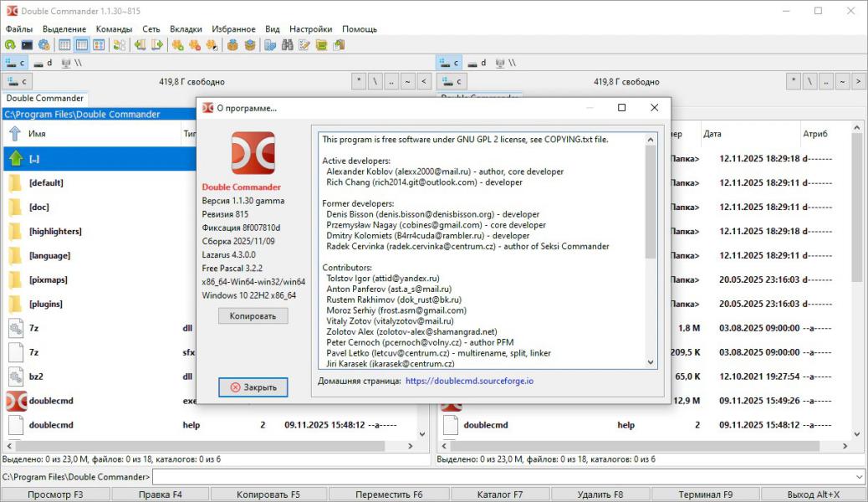The image size is (868, 502).
Task: Toggle the full columns view button
Action: 82,45
